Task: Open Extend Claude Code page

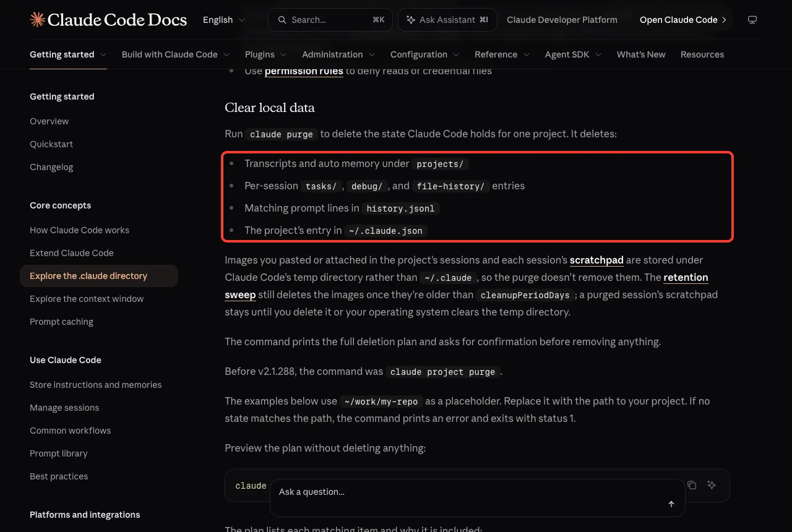Action: point(72,253)
